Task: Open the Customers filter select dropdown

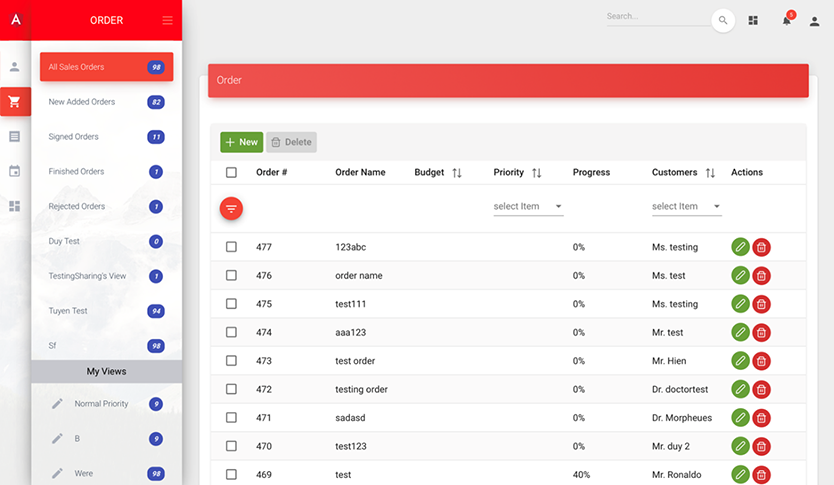Action: [x=686, y=207]
